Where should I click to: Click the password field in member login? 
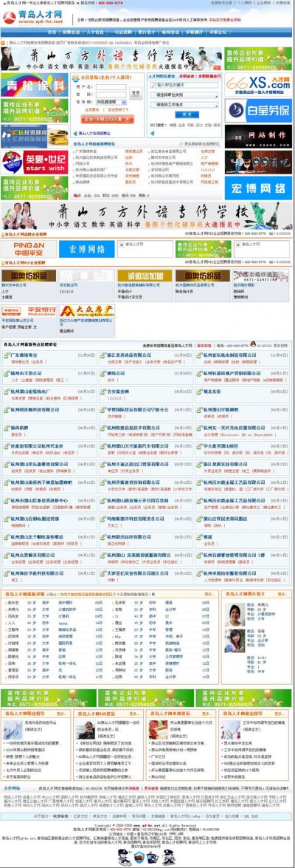pyautogui.click(x=111, y=95)
